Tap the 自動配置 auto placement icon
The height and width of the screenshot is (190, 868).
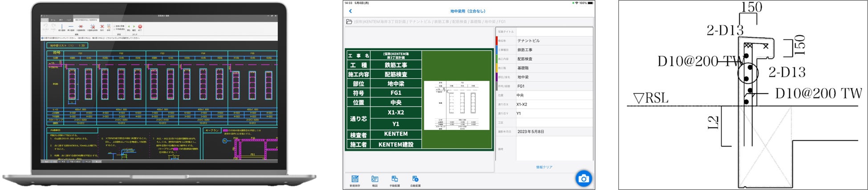pyautogui.click(x=415, y=179)
